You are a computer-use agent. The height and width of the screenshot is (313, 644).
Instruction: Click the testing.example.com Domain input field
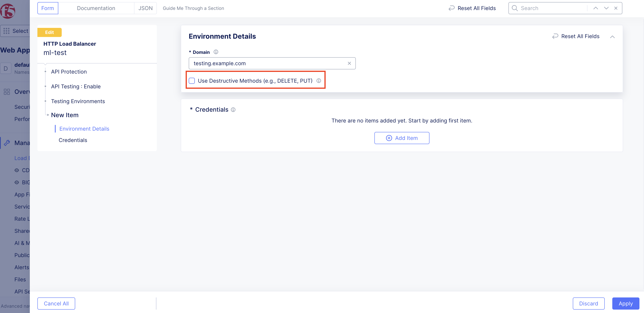click(268, 63)
